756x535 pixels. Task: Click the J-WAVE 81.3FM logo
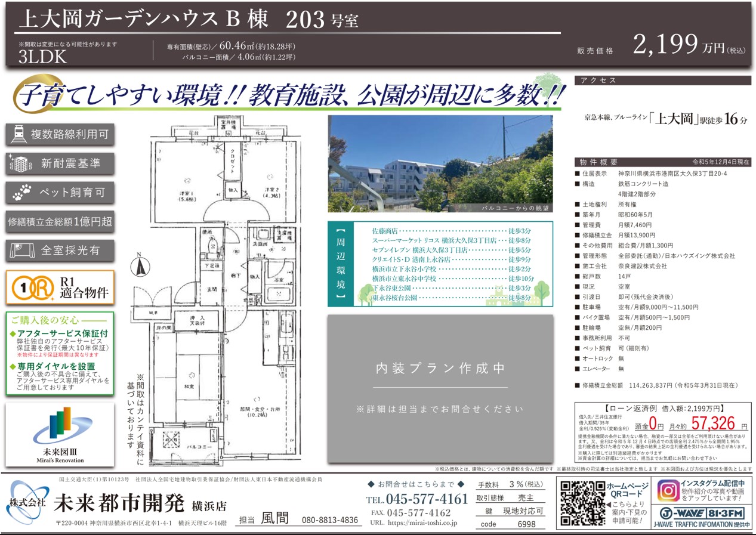(x=702, y=513)
